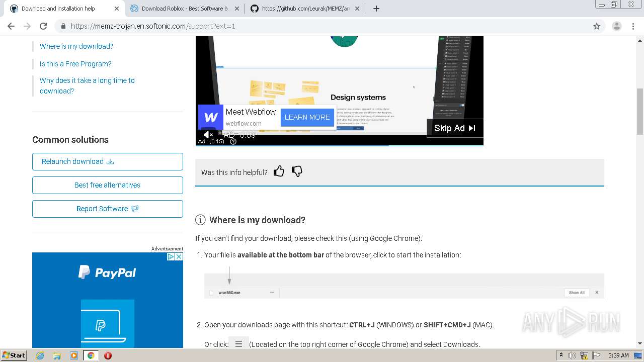The width and height of the screenshot is (644, 362).
Task: Click the thumbs up helpful icon
Action: click(279, 171)
